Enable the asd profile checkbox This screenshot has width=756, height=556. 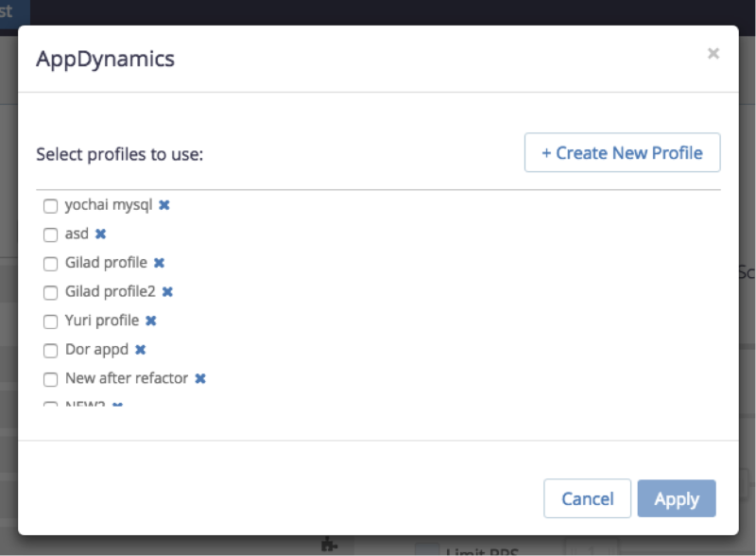(x=50, y=235)
